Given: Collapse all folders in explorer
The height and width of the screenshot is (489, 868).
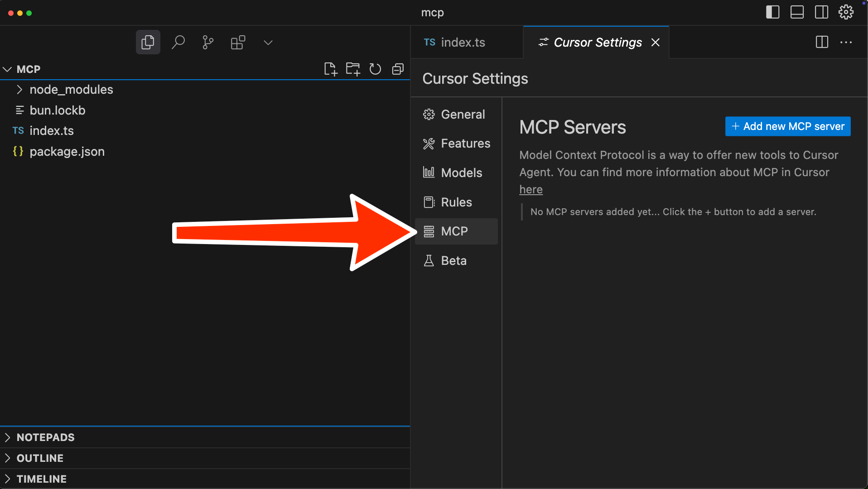Looking at the screenshot, I should click(x=398, y=69).
